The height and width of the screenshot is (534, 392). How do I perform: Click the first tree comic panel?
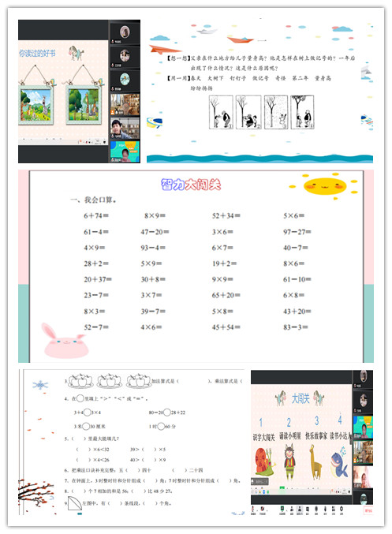[221, 112]
